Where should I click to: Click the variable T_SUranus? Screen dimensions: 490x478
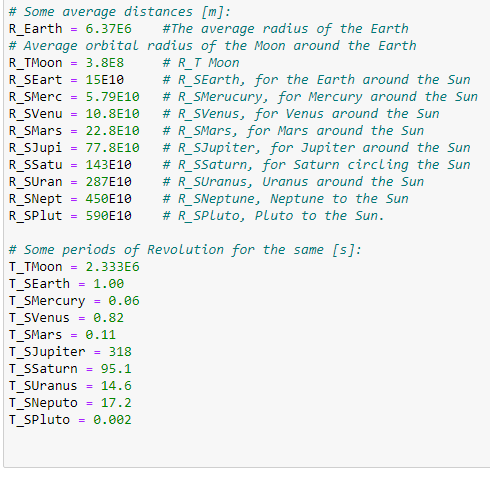(x=43, y=386)
